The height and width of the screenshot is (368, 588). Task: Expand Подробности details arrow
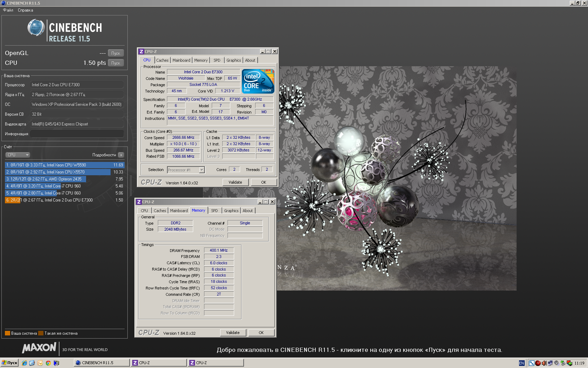pyautogui.click(x=121, y=155)
